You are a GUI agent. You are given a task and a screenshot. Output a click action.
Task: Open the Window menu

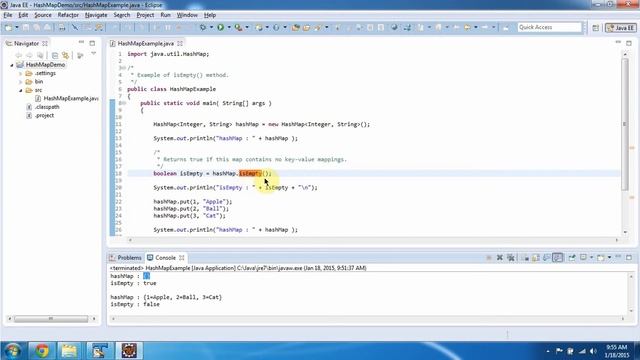[x=187, y=15]
